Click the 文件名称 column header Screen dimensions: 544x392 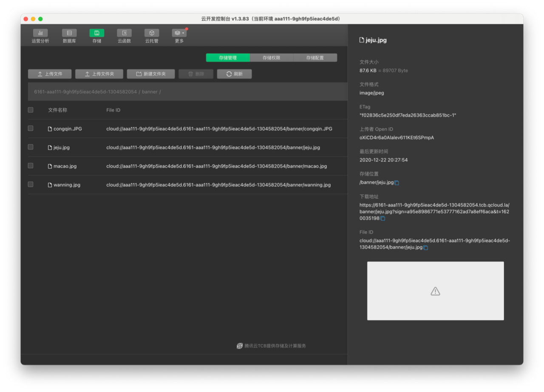coord(57,110)
